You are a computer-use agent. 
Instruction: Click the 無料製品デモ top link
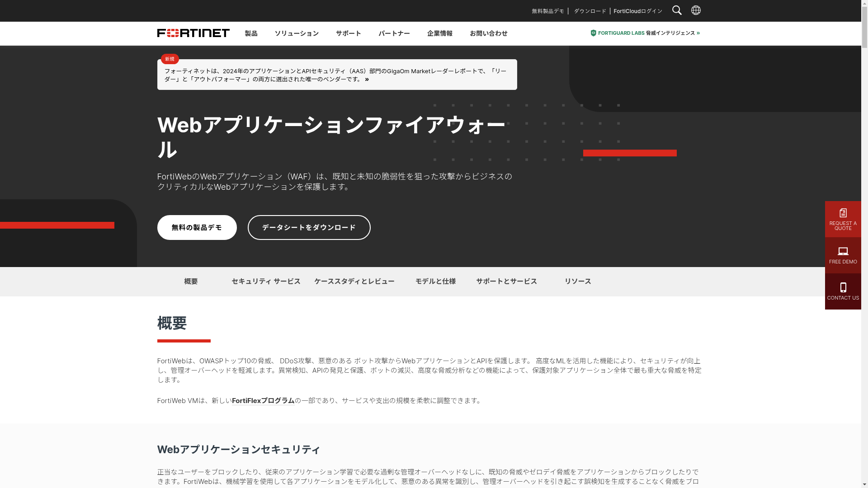tap(548, 11)
